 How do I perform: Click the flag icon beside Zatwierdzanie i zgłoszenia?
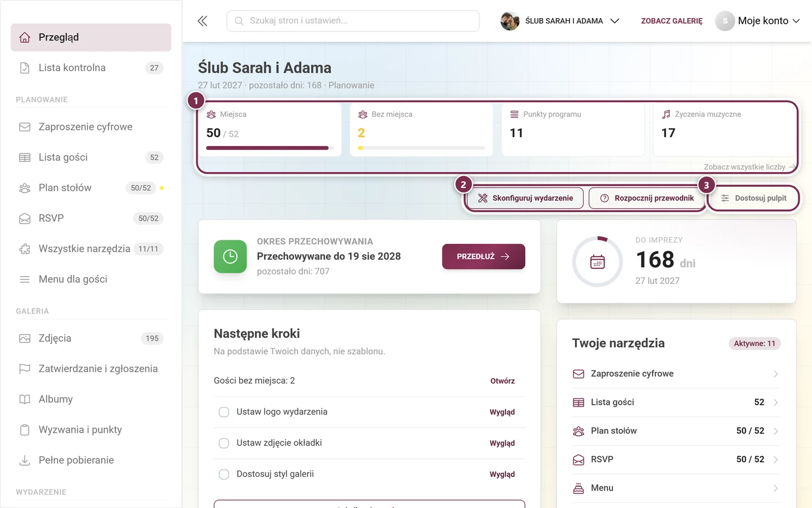[x=25, y=369]
